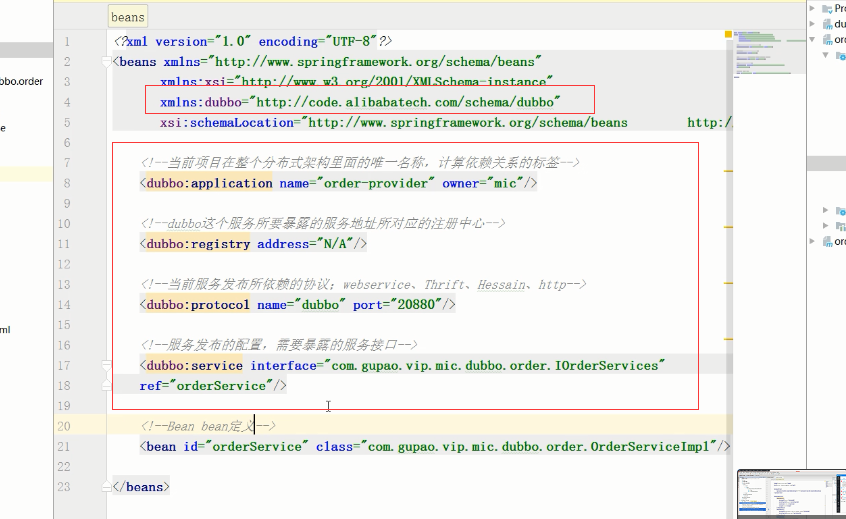Click the dubbo:registry tag
Image resolution: width=846 pixels, height=519 pixels.
pos(198,244)
